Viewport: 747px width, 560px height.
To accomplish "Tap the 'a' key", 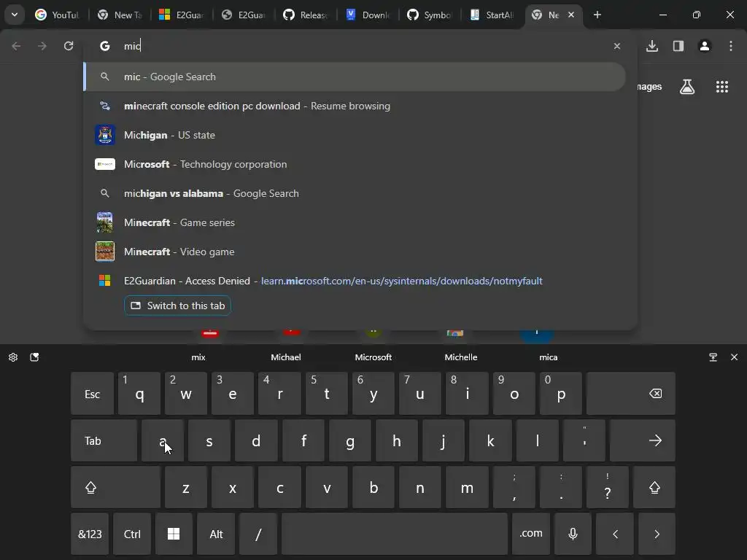I will coord(163,440).
